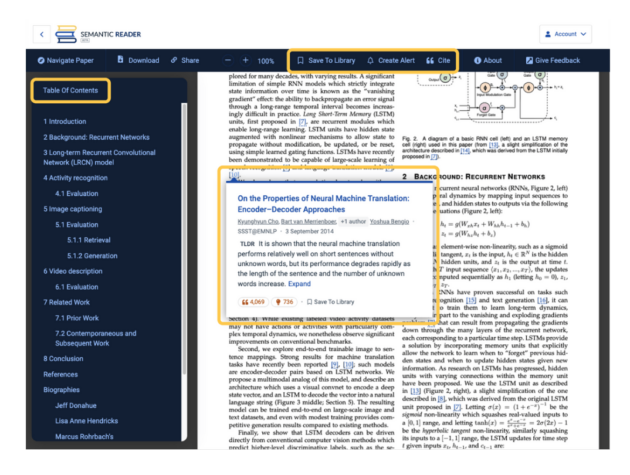This screenshot has width=630, height=475.
Task: Open the Jeff Donahue biography entry
Action: tap(76, 405)
